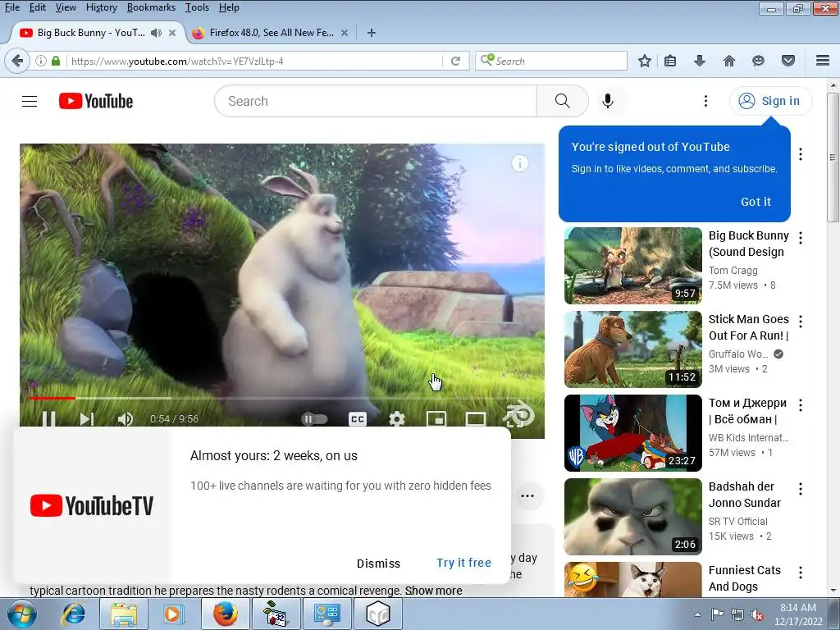Image resolution: width=840 pixels, height=630 pixels.
Task: Save page to Pocket
Action: click(788, 61)
